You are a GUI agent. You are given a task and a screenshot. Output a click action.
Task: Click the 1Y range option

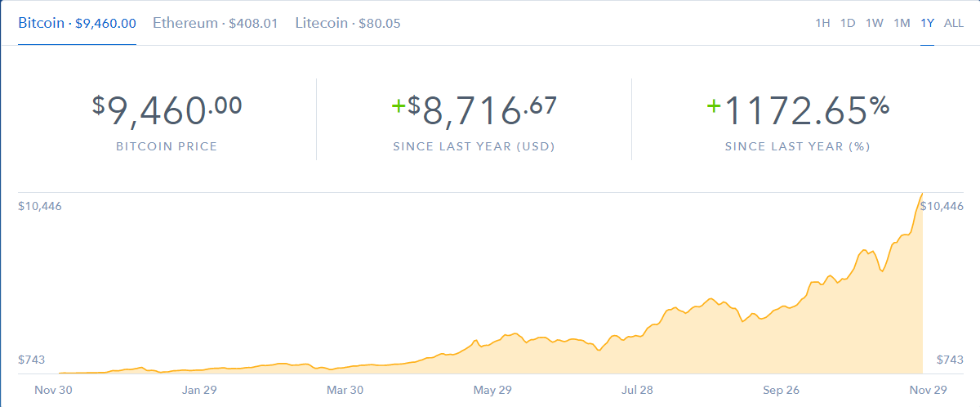tap(927, 23)
